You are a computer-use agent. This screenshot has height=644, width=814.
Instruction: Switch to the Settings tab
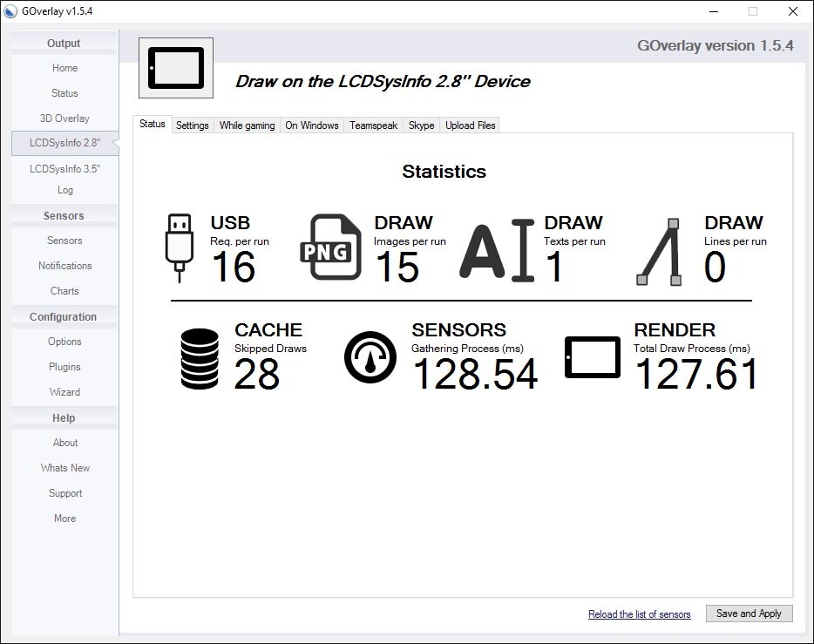point(193,125)
